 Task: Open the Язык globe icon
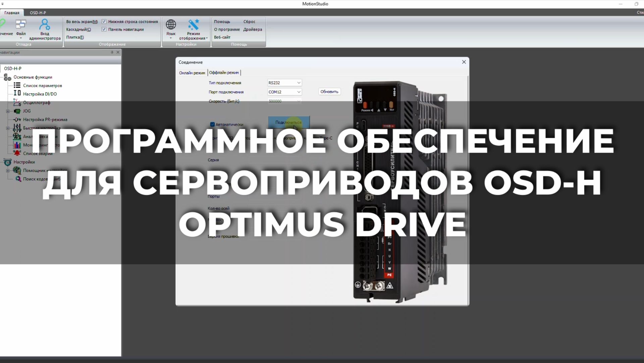[x=171, y=25]
